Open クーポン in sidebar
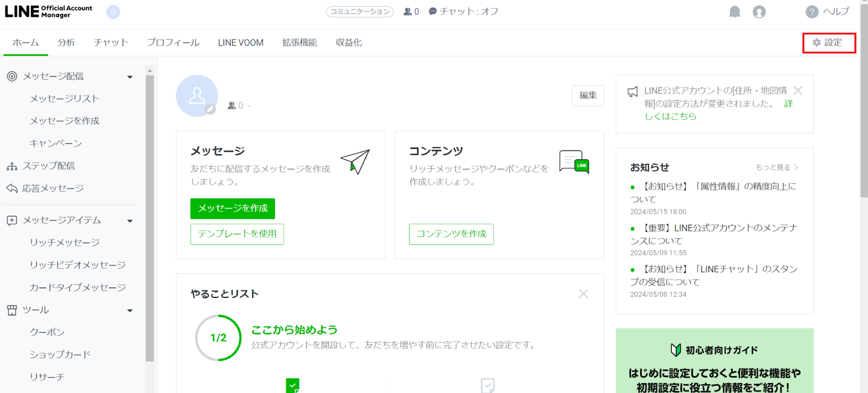The image size is (868, 393). [47, 332]
